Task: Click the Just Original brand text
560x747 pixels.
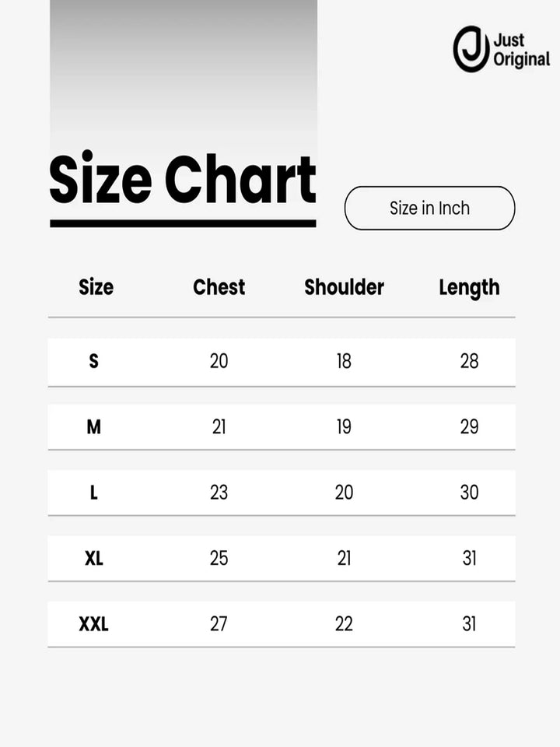Action: click(521, 50)
